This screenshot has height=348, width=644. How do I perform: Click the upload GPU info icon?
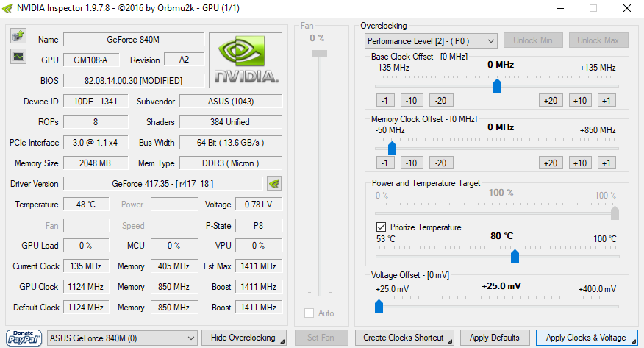click(18, 35)
